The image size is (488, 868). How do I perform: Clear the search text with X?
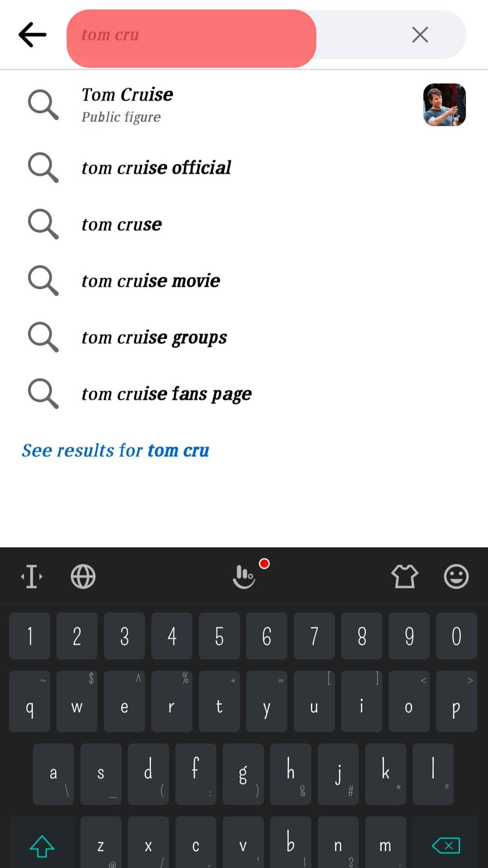point(420,35)
